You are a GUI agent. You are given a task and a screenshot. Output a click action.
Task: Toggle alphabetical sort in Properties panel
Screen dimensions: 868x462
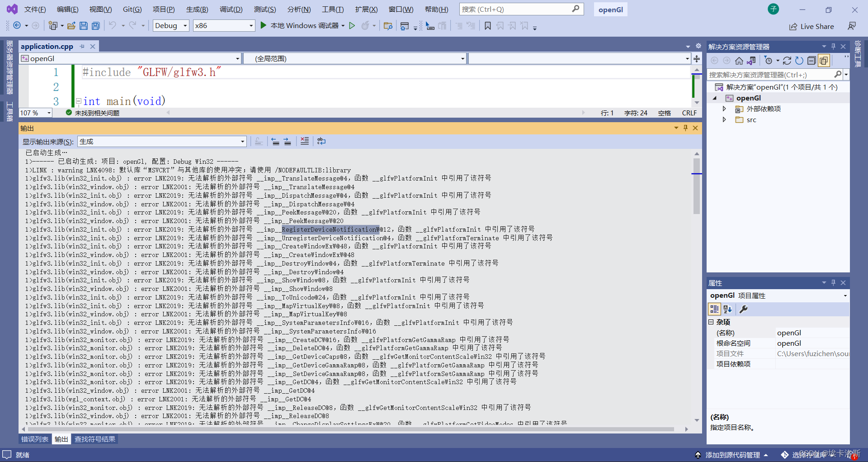point(727,309)
